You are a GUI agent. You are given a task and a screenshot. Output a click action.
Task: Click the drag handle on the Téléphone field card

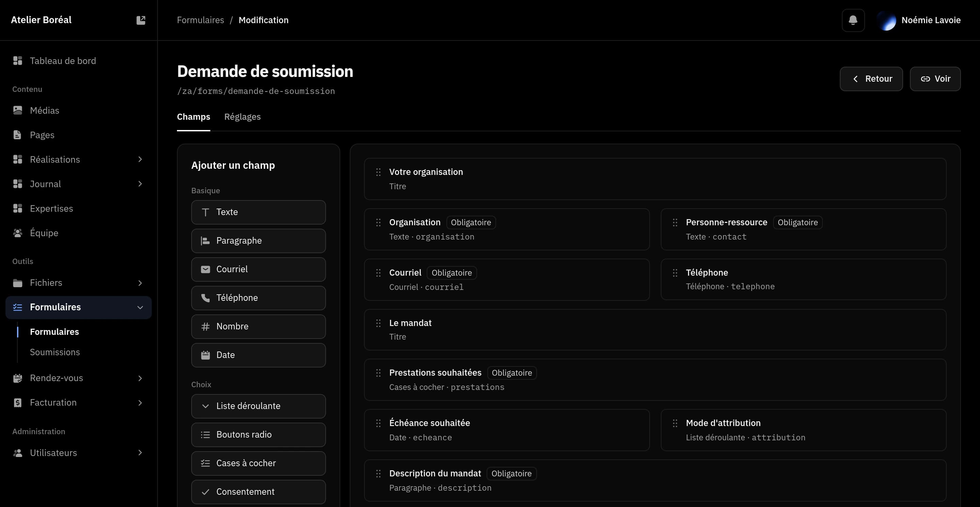675,273
